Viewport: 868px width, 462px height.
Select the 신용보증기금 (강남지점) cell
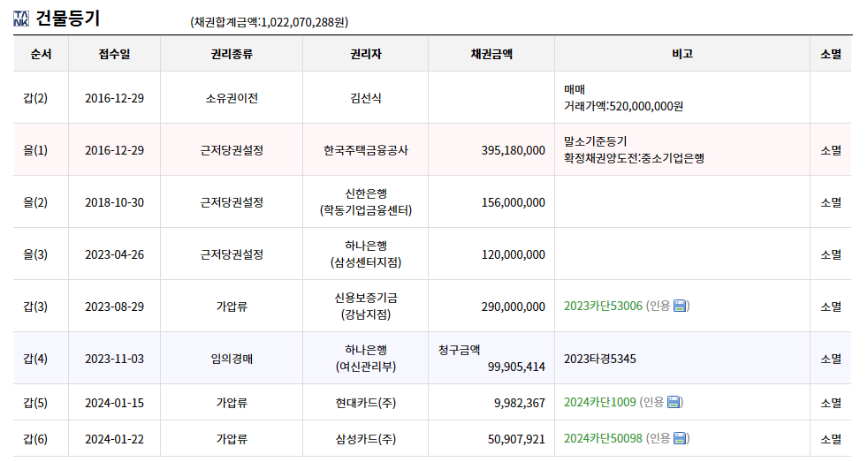366,306
